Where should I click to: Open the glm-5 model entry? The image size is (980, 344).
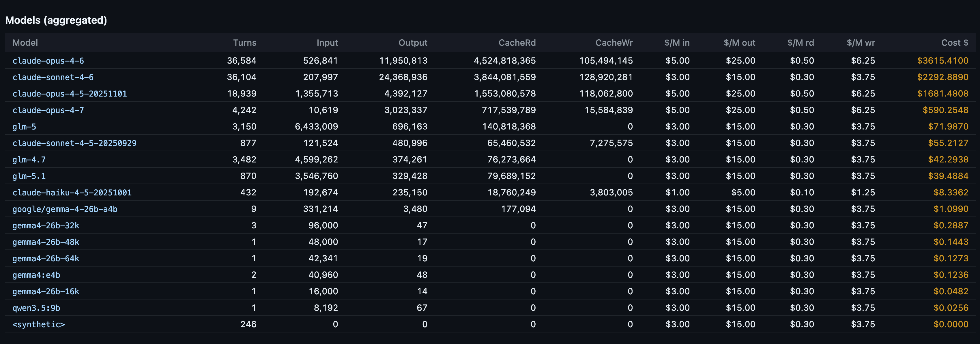pyautogui.click(x=24, y=127)
